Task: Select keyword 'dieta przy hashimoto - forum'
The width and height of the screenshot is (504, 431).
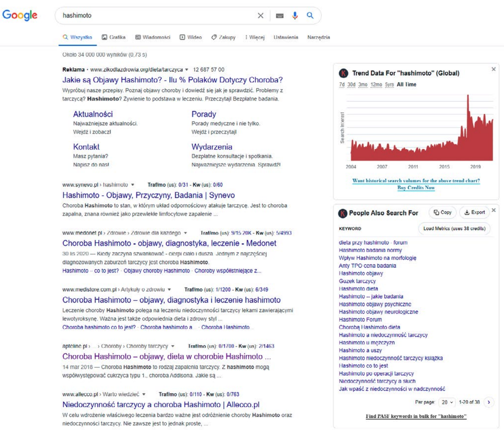Action: tap(373, 243)
